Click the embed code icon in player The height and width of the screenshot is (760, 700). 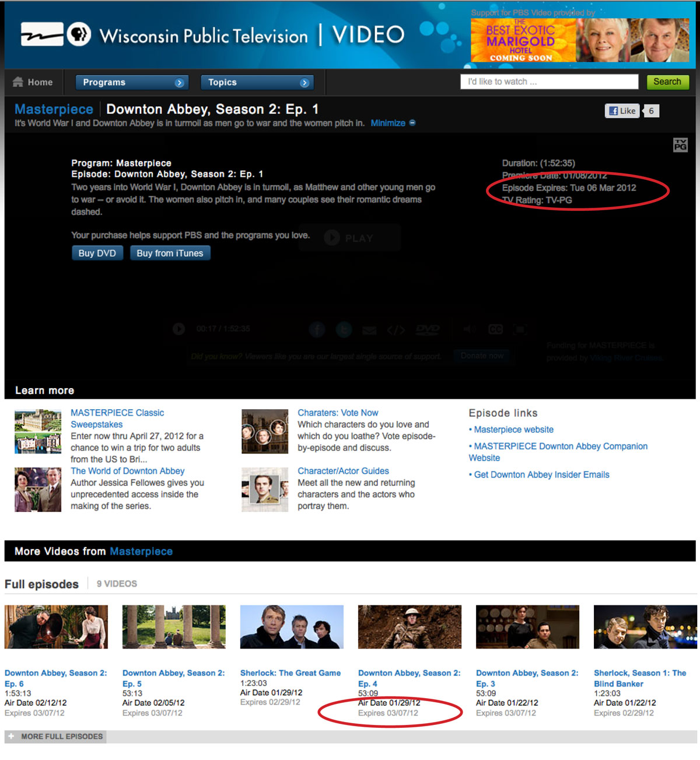[396, 330]
